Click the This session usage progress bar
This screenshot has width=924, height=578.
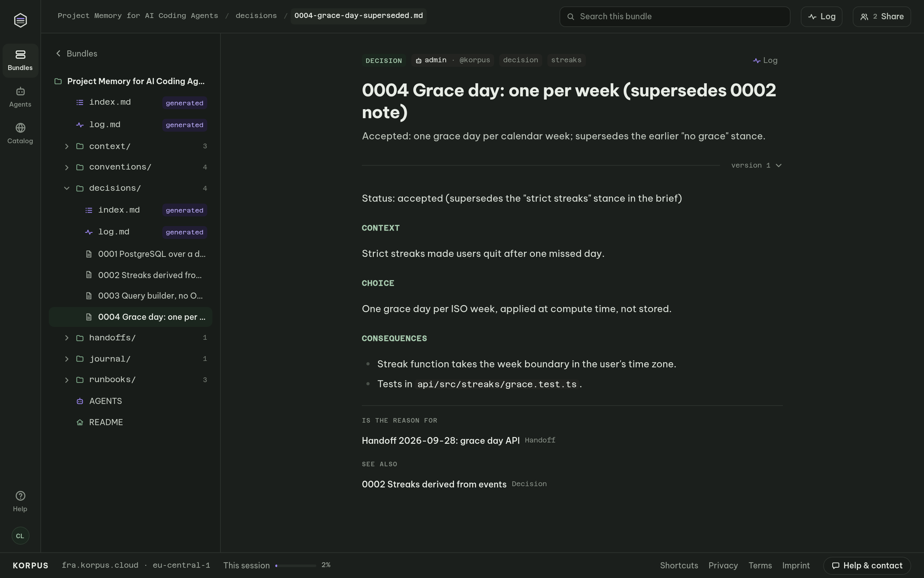click(295, 565)
